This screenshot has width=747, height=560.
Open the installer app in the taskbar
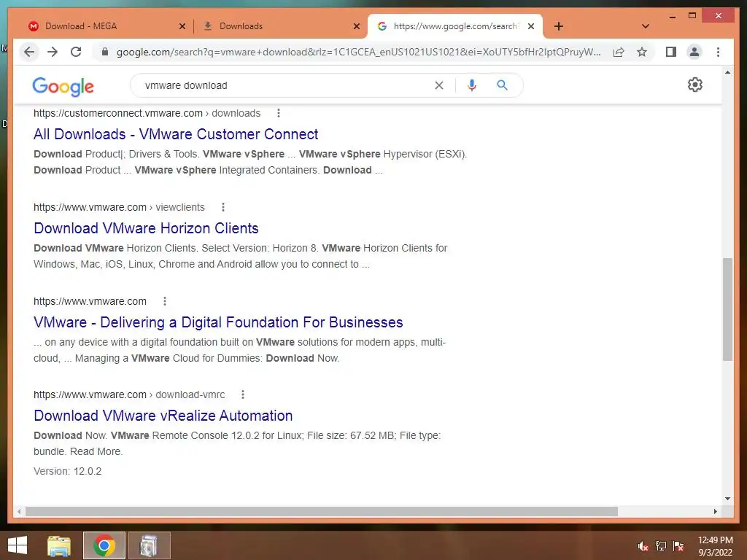tap(149, 545)
